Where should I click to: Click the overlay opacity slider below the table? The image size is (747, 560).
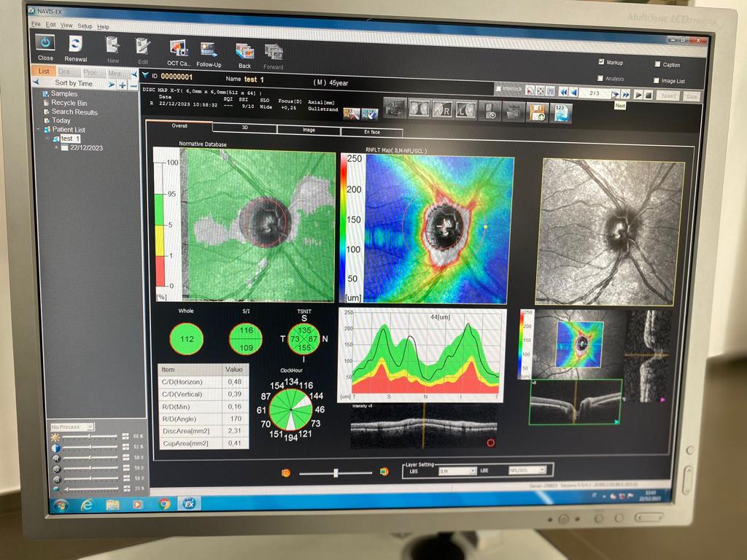[x=336, y=472]
